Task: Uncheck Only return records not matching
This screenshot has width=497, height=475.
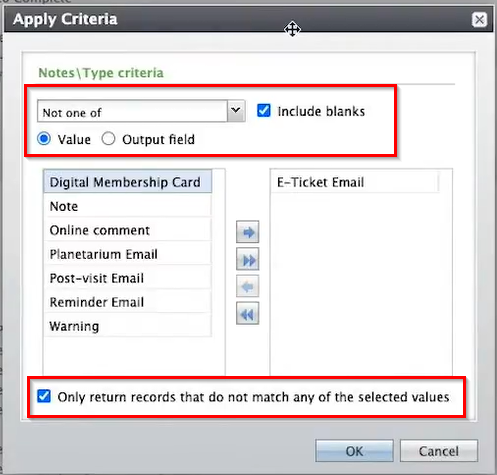Action: [x=44, y=396]
